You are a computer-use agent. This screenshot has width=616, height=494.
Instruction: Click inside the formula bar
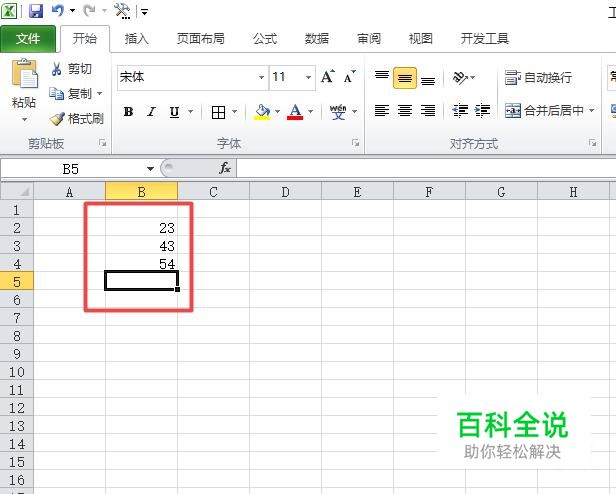[426, 169]
